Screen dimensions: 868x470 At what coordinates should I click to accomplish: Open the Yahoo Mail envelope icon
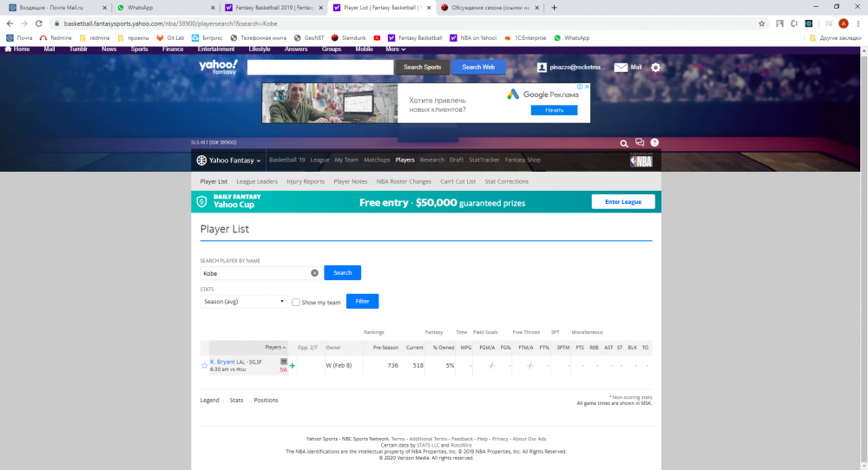621,68
